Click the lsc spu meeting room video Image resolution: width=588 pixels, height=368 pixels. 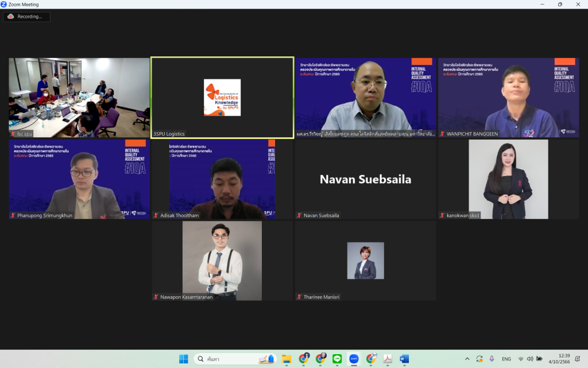pyautogui.click(x=79, y=98)
